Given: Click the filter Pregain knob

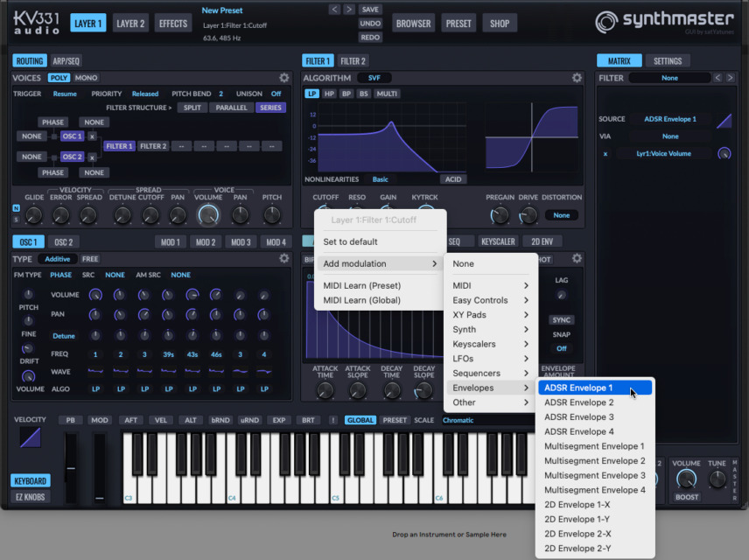Looking at the screenshot, I should tap(500, 215).
